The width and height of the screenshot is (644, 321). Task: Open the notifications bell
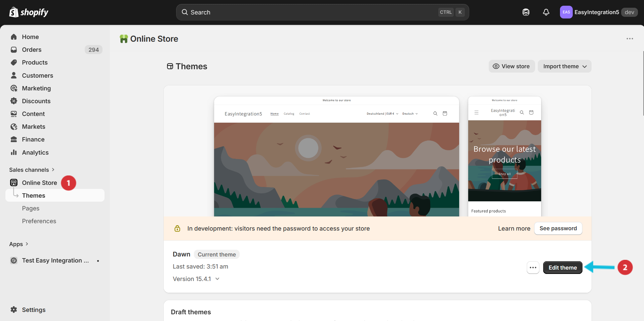[x=546, y=12]
